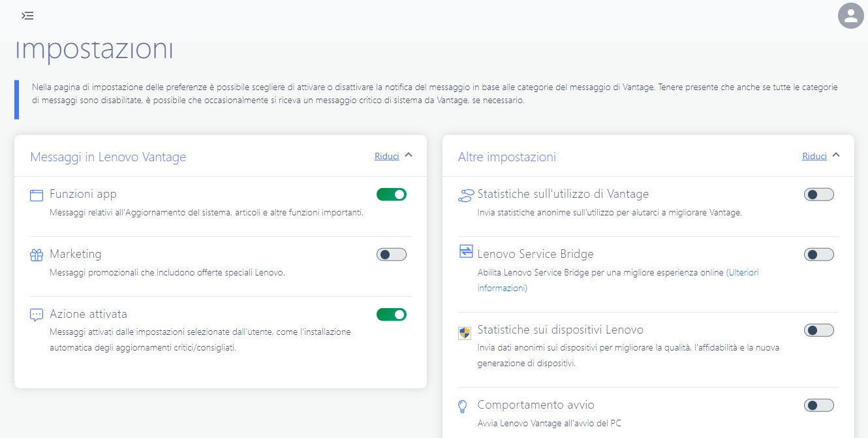Click the Marketing label

click(76, 254)
